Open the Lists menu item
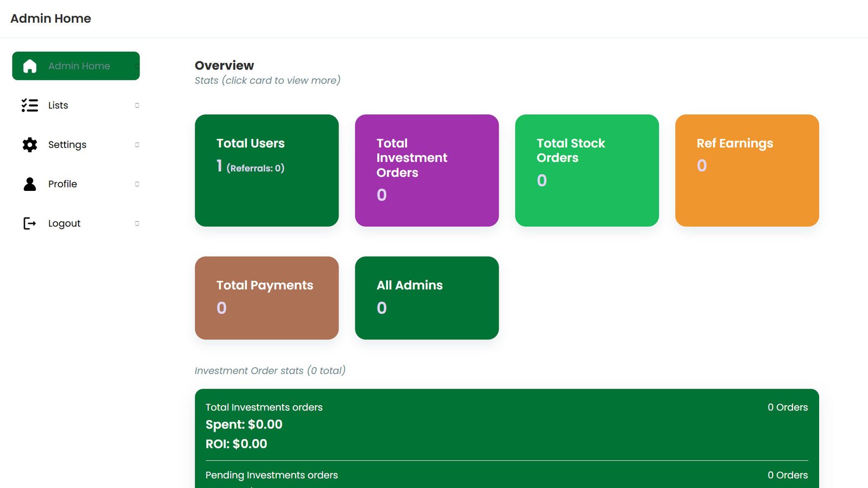The image size is (868, 488). pyautogui.click(x=76, y=105)
